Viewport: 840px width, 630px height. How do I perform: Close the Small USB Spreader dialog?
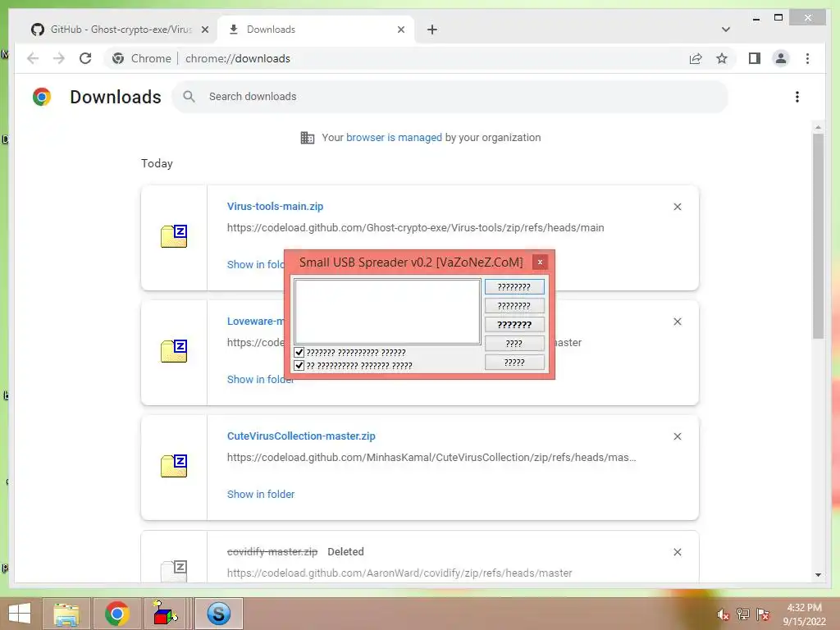(x=540, y=262)
